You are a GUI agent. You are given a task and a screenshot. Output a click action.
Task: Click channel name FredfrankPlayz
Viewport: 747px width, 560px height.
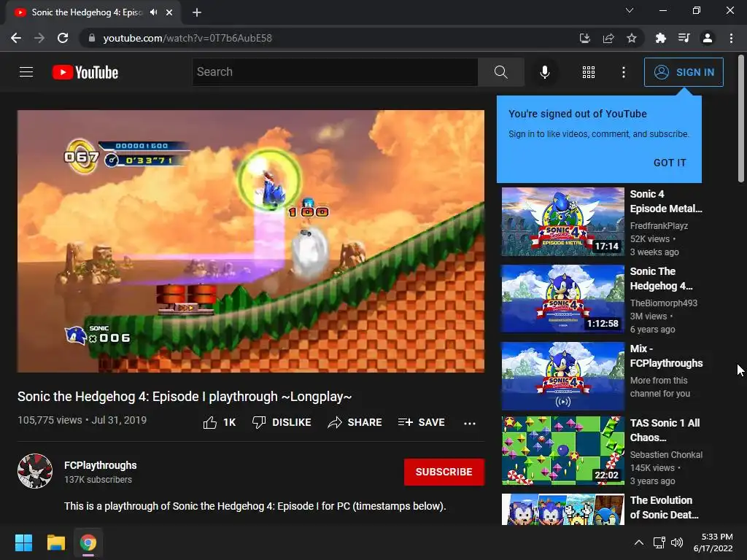tap(659, 226)
